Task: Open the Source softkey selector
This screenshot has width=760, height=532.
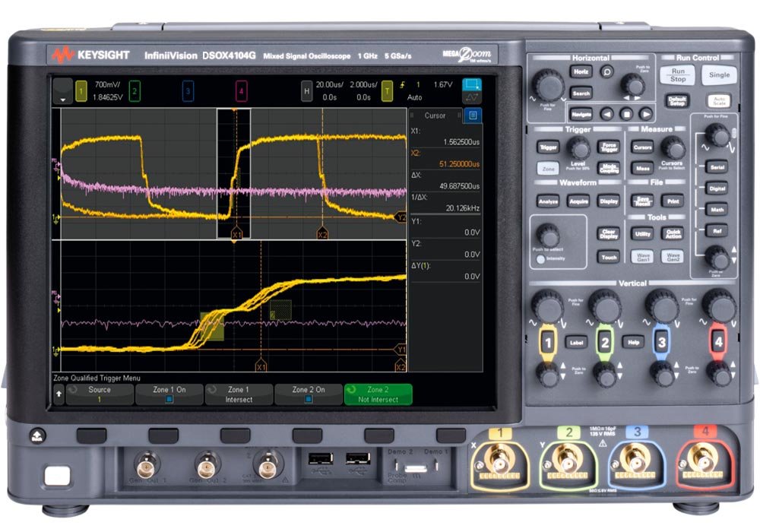Action: (x=99, y=394)
